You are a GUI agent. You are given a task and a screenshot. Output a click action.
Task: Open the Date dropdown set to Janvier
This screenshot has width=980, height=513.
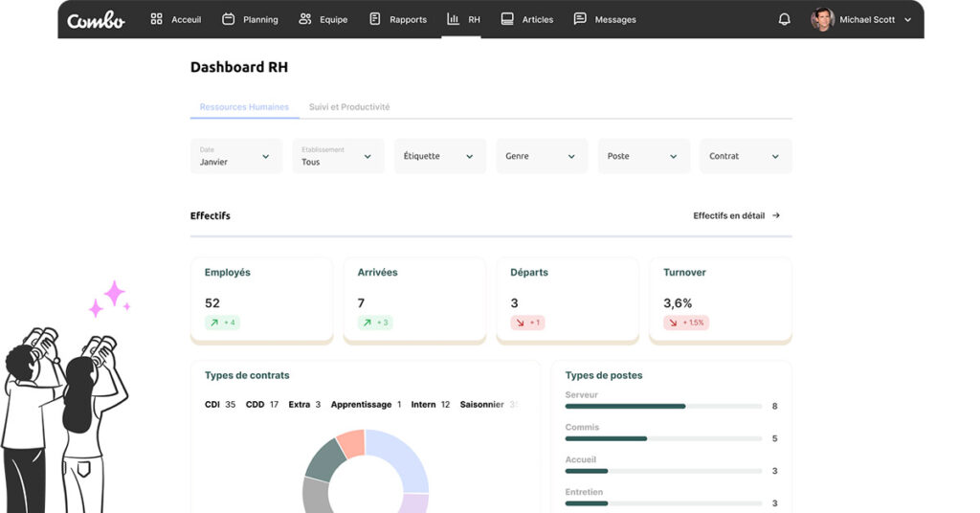236,156
